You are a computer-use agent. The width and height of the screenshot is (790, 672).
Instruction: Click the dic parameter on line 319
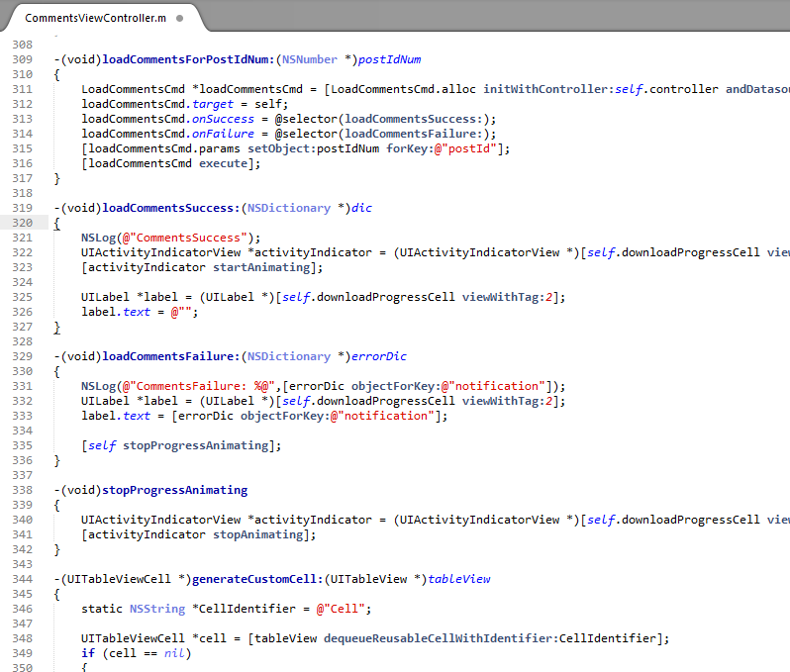pyautogui.click(x=361, y=208)
